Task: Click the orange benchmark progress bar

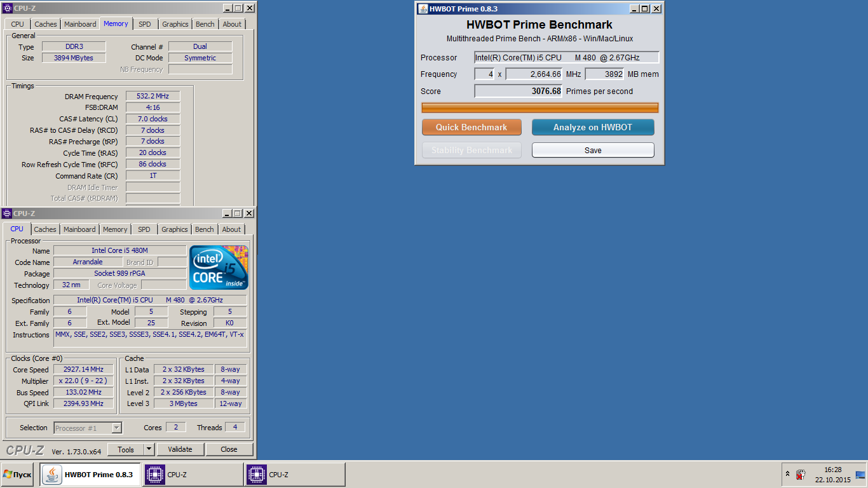Action: tap(540, 107)
